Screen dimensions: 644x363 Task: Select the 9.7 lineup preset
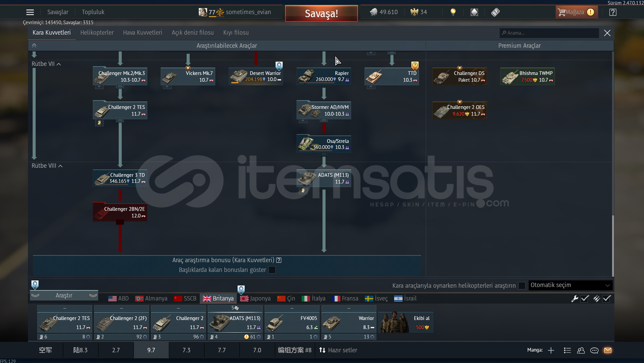[151, 350]
